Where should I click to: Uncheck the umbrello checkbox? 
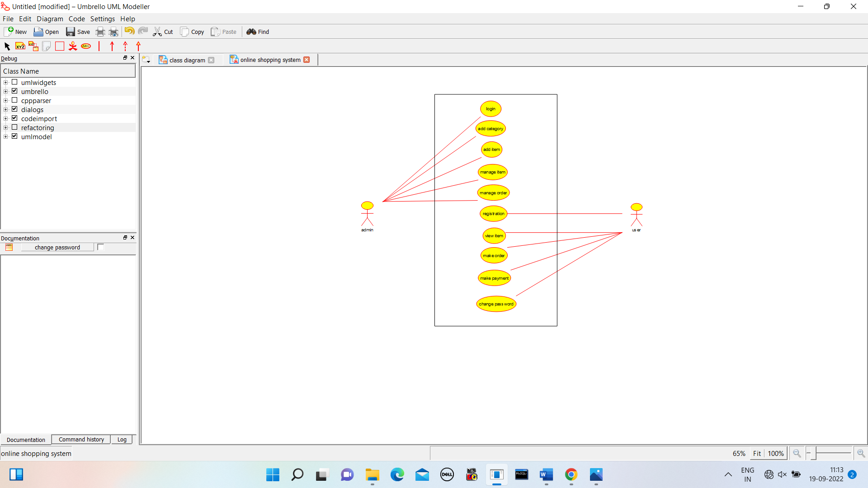point(14,91)
